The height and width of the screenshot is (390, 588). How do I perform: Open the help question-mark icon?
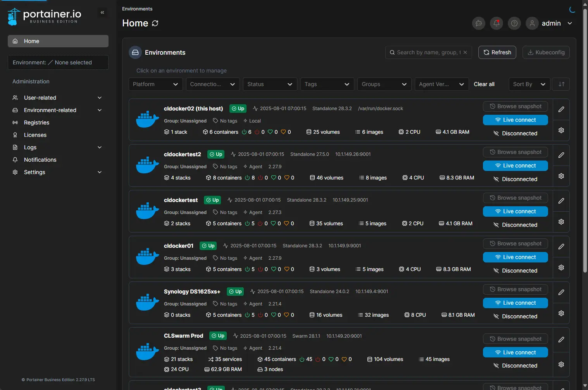coord(514,23)
